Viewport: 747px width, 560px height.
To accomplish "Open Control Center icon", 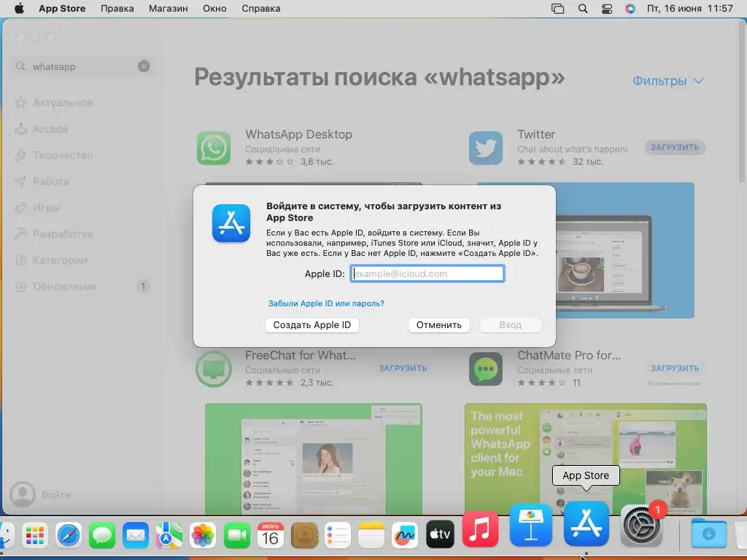I will tap(606, 8).
